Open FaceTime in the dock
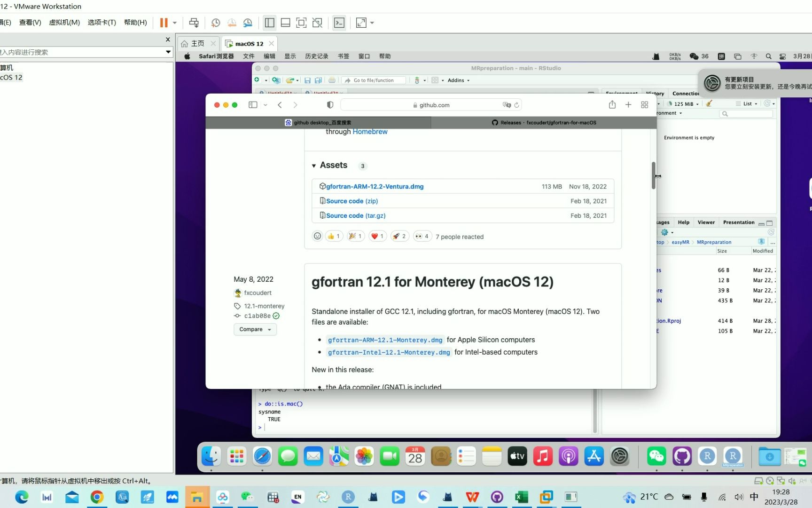Screen dimensions: 812x508 click(390, 456)
